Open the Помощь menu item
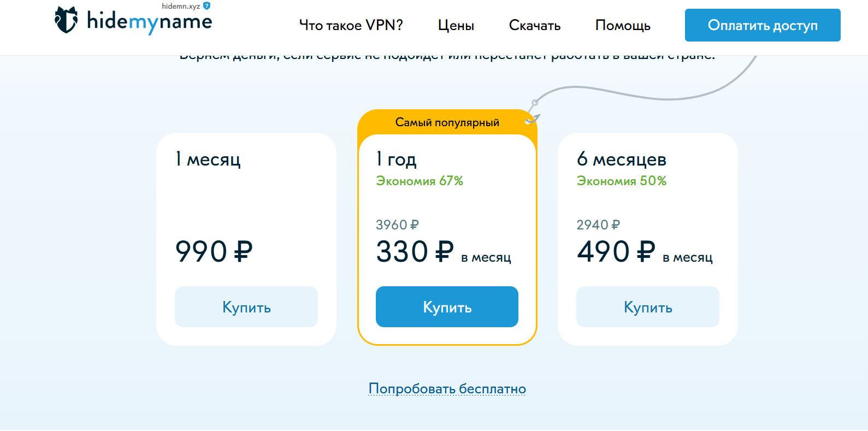Image resolution: width=868 pixels, height=431 pixels. [623, 25]
